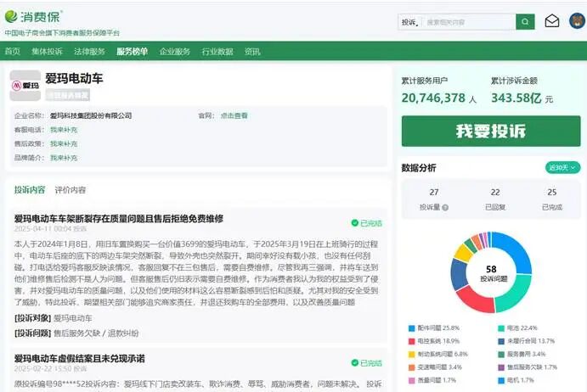This screenshot has height=392, width=587.
Task: Click the 电机 1.7% legend entry
Action: point(516,380)
